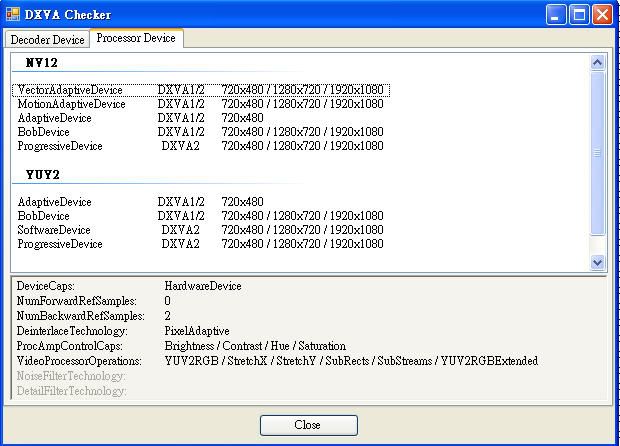
Task: Click the greyed NoiseFilterTechnology label
Action: pos(71,376)
